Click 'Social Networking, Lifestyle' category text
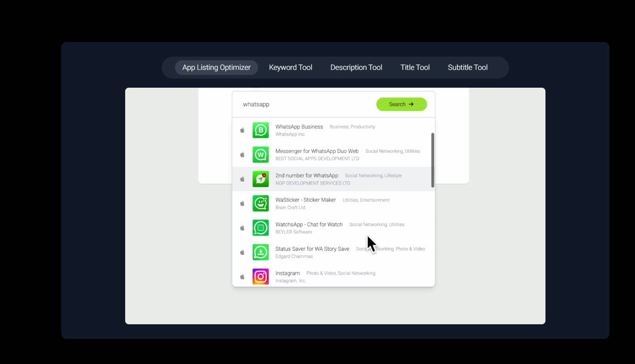This screenshot has height=364, width=635. 373,176
